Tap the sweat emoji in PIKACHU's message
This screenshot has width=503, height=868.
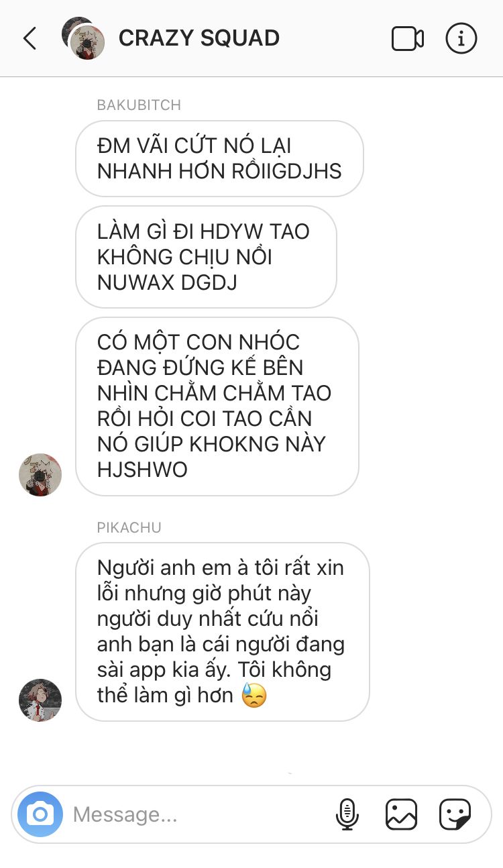[254, 695]
